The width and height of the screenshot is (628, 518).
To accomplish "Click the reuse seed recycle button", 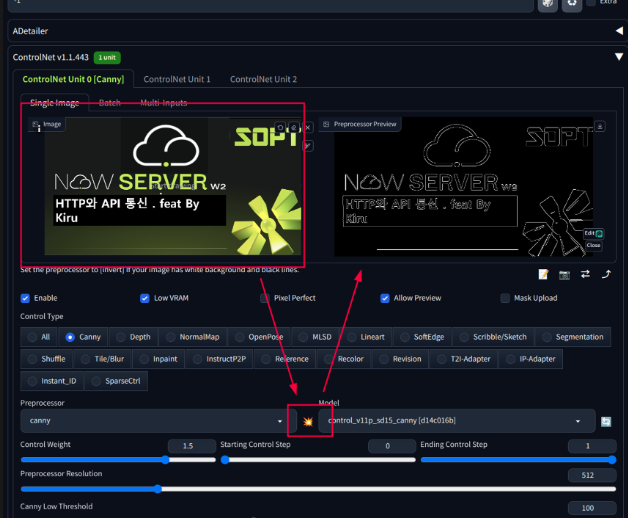I will 572,4.
